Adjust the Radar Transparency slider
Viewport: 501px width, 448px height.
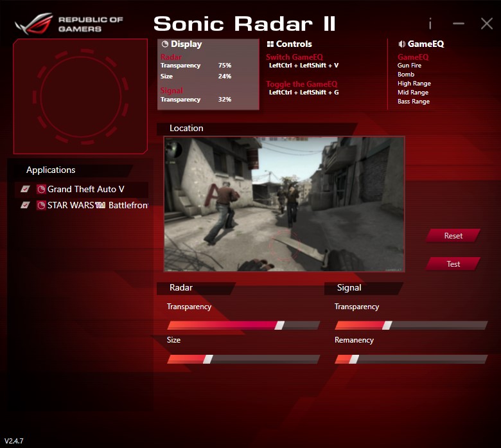click(243, 325)
